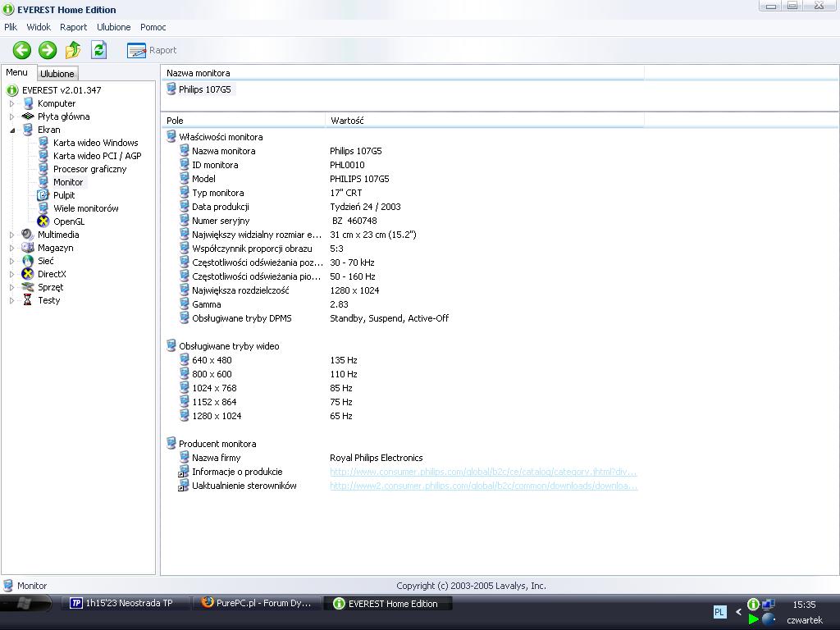Open the Uaktualnienie sterowników download link

(483, 486)
